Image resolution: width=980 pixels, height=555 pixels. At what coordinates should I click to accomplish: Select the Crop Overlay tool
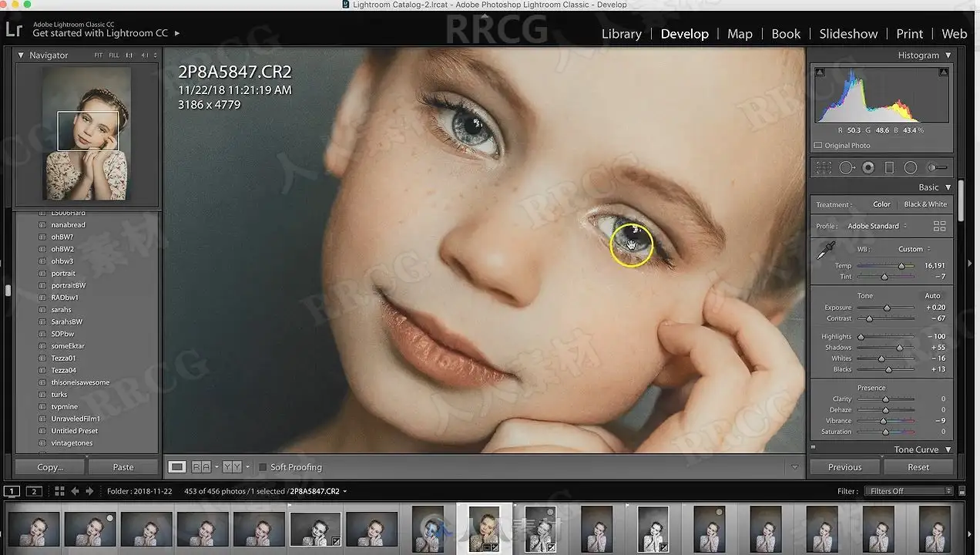coord(824,167)
